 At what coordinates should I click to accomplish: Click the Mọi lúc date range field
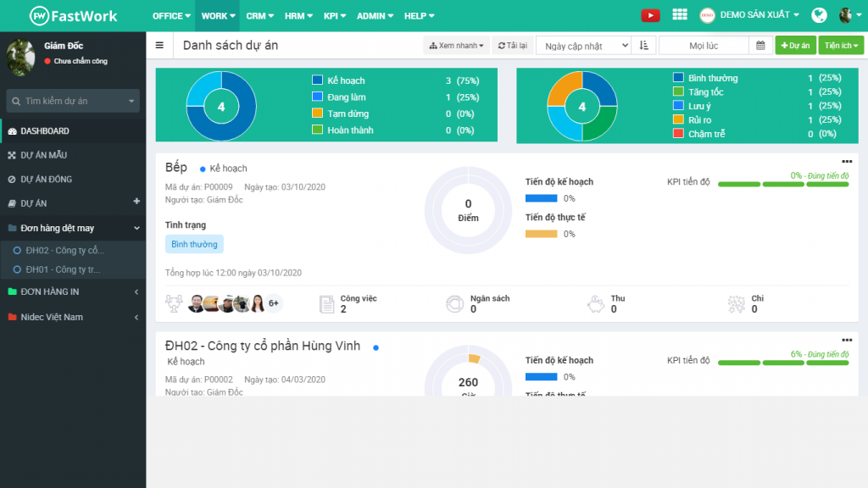704,46
